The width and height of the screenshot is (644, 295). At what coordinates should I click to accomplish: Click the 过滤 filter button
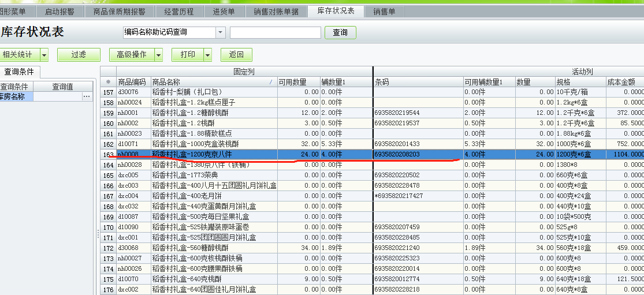tap(79, 55)
